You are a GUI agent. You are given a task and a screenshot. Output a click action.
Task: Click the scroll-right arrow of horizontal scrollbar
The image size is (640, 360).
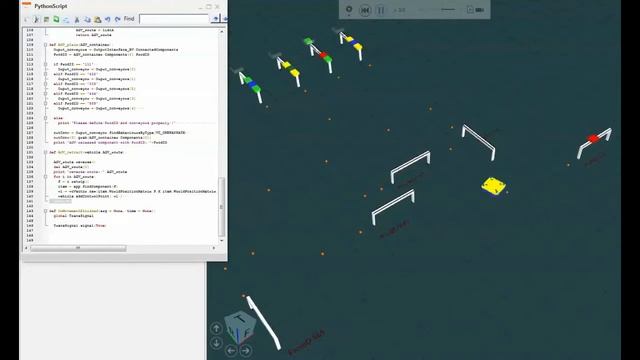(x=213, y=248)
